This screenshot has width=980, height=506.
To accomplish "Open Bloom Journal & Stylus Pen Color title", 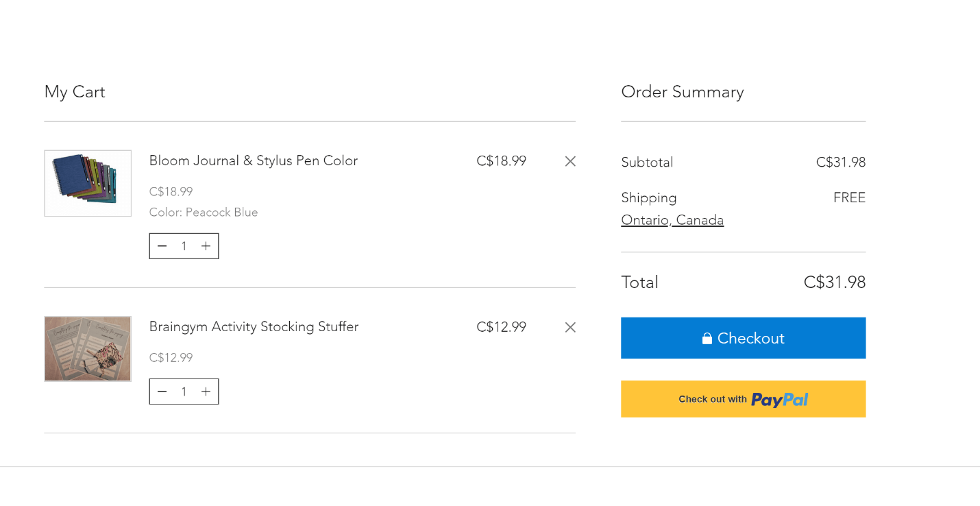I will tap(254, 160).
